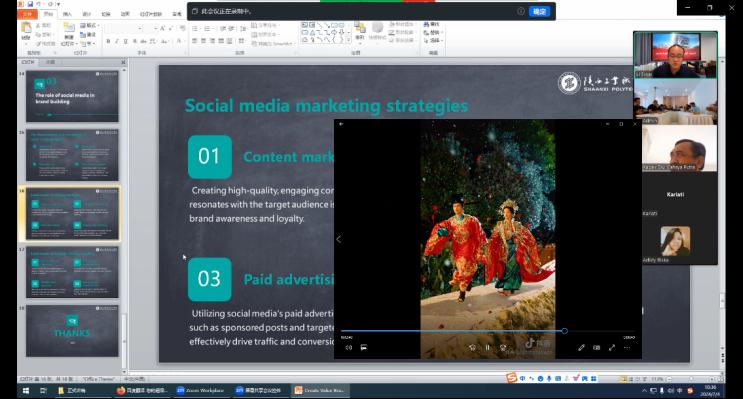Screen dimensions: 743x399
Task: Toggle the mini view icon in player
Action: click(x=597, y=348)
